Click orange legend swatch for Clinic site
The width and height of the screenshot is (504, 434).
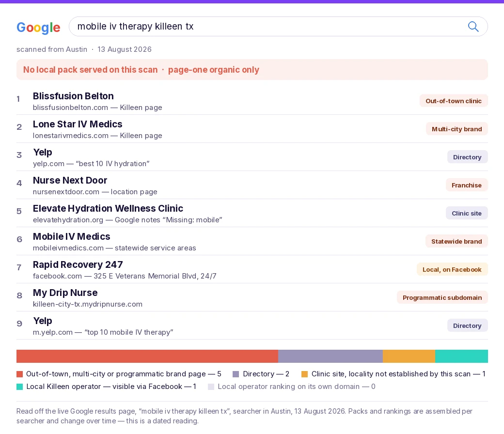click(x=305, y=374)
